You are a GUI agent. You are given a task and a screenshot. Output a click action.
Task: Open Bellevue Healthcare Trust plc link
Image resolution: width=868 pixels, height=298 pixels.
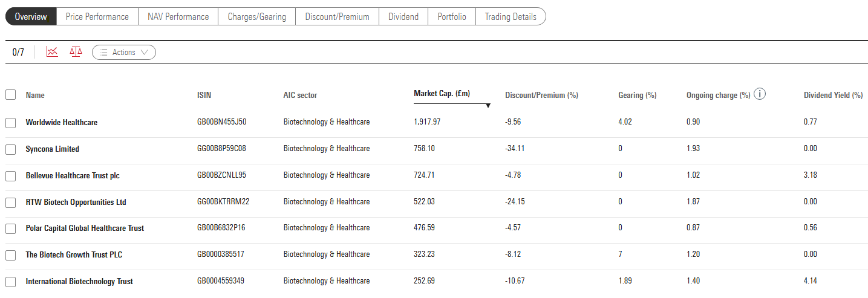click(73, 175)
